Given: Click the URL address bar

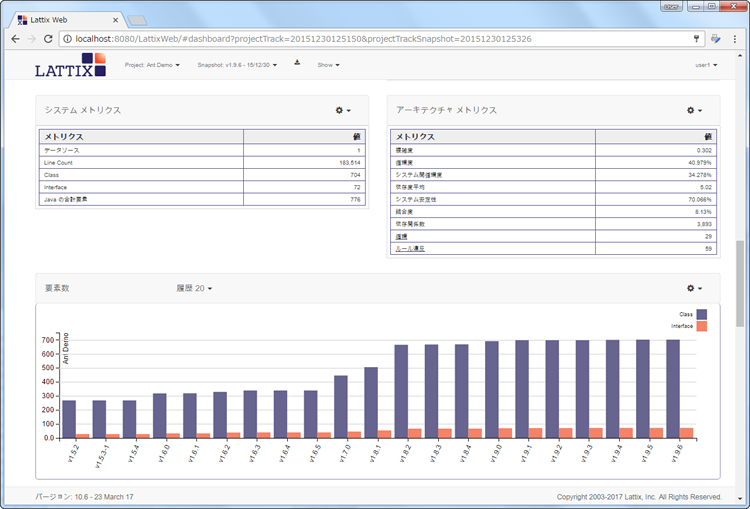Looking at the screenshot, I should pos(381,39).
